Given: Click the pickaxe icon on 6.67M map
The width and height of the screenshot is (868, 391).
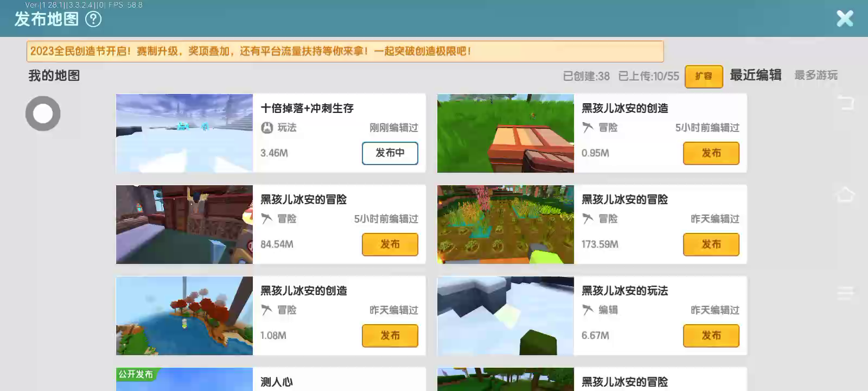Looking at the screenshot, I should tap(588, 310).
